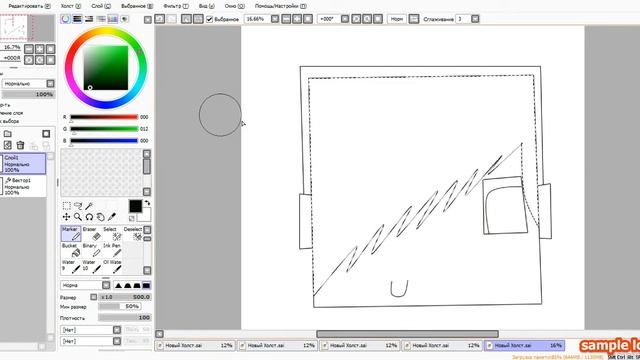The width and height of the screenshot is (640, 360).
Task: Select the hardest (flat) brush edge shape
Action: pos(146,285)
